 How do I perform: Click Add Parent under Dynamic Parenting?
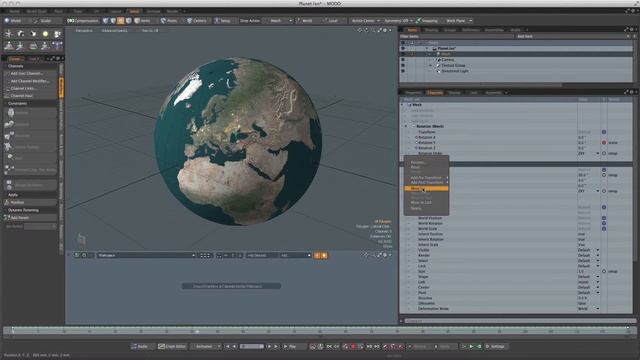pos(30,218)
